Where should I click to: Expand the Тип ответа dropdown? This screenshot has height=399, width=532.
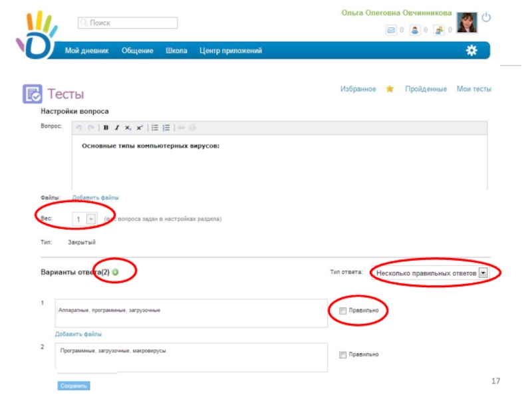pos(483,273)
